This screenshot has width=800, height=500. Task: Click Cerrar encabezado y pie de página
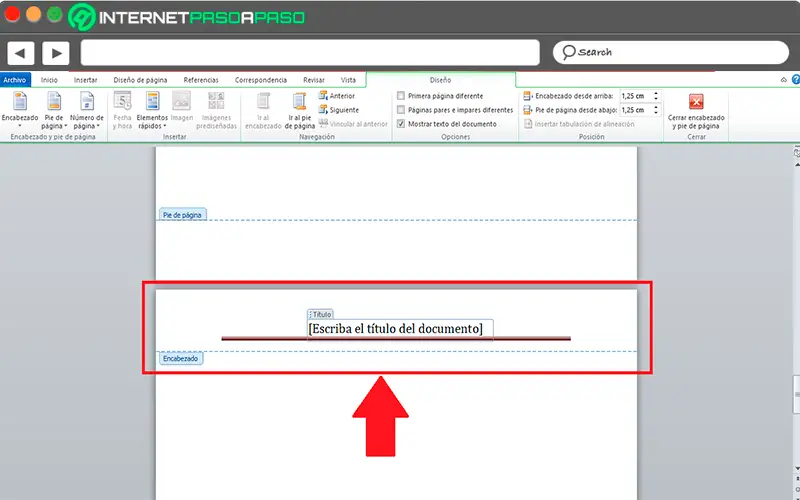696,110
